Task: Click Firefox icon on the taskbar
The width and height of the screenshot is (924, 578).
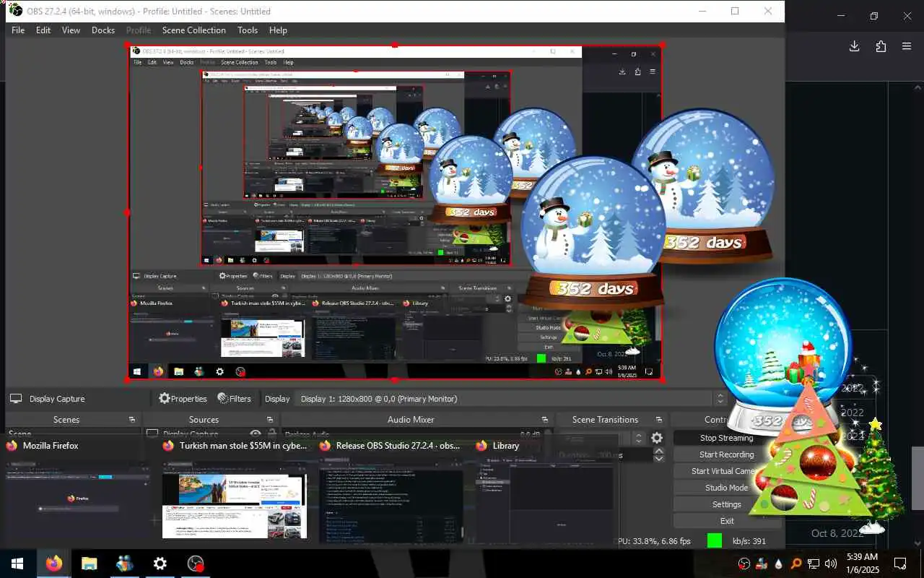Action: (x=53, y=564)
